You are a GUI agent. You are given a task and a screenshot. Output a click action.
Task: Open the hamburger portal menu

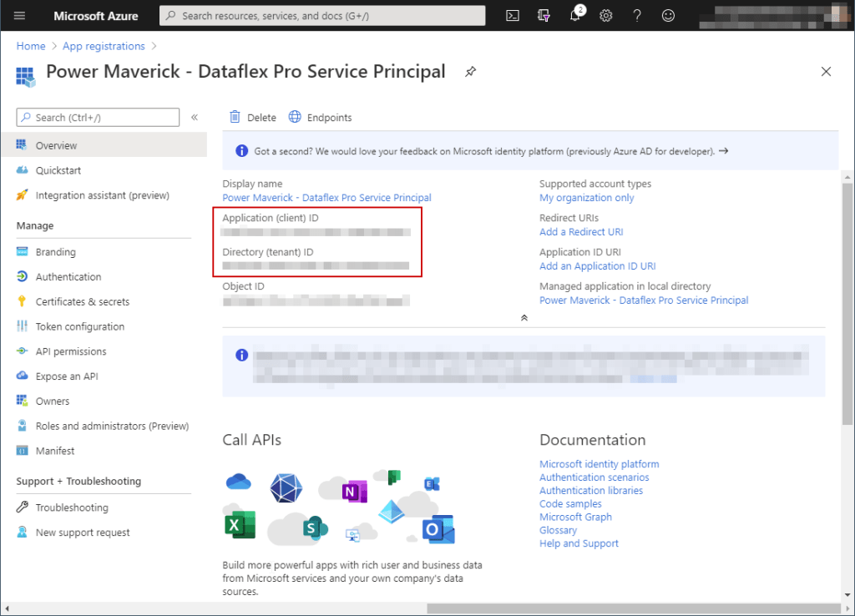[20, 15]
